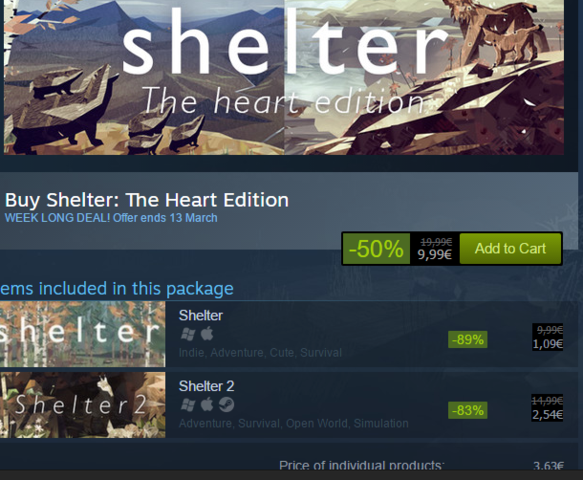Viewport: 583px width, 480px height.
Task: Click the Shelter Heart Edition banner image
Action: click(x=284, y=77)
